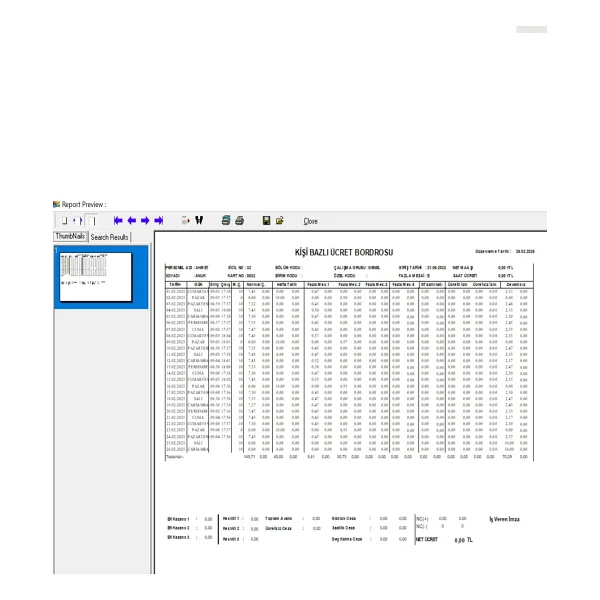Click the KİŞİ BAZLI ÜCRET BORDROSU title
Viewport: 600px width, 600px height.
(344, 253)
